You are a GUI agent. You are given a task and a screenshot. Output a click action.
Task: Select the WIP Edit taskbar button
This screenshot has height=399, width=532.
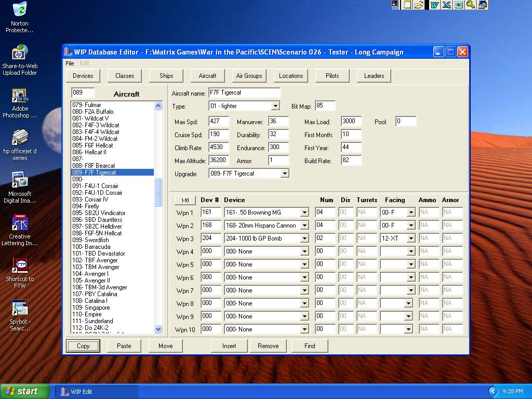tap(97, 392)
